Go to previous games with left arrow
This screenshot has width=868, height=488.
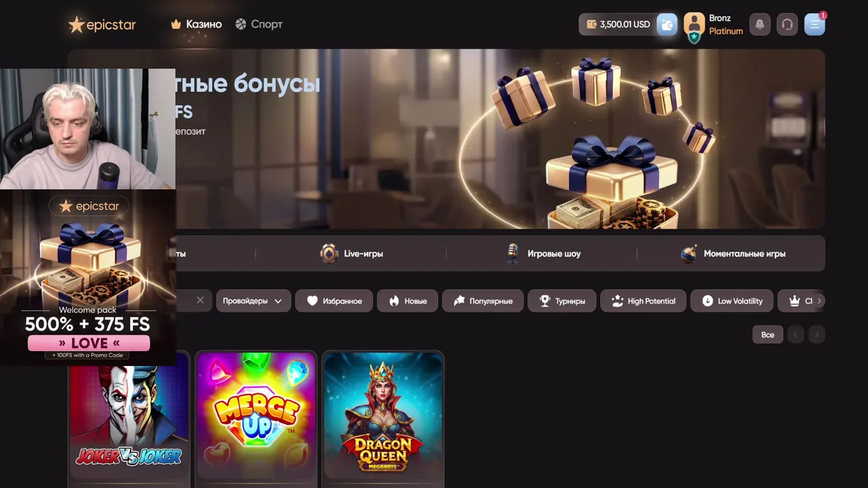point(795,334)
